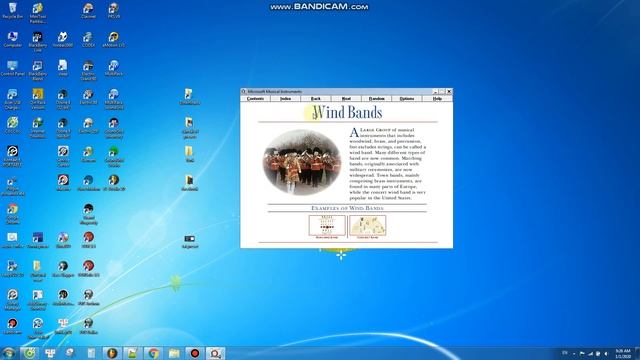
Task: Select the CODEX desktop icon
Action: tap(88, 40)
